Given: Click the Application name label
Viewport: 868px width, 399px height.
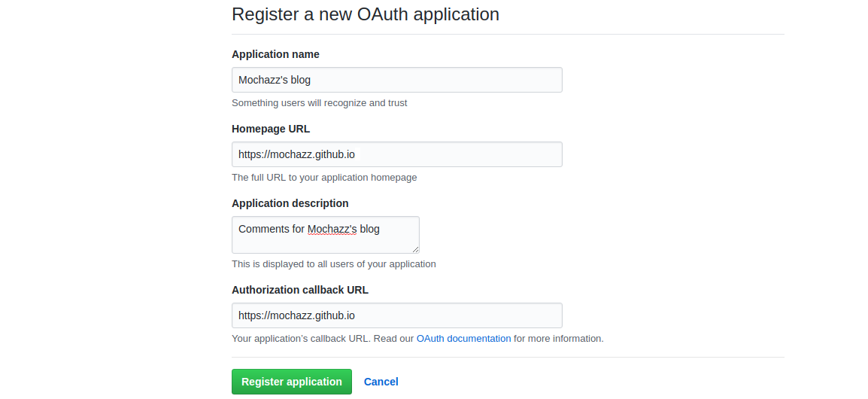Looking at the screenshot, I should click(x=276, y=54).
